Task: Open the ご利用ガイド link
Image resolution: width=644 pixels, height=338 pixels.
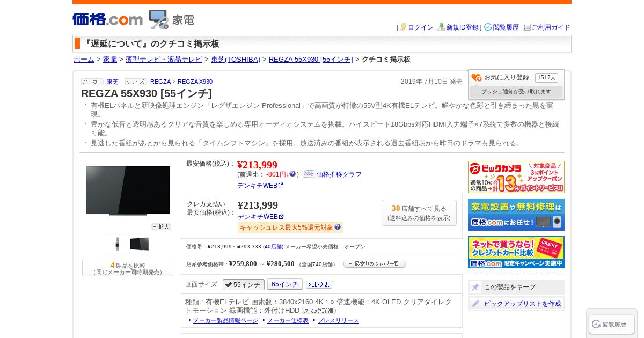Action: pyautogui.click(x=551, y=27)
